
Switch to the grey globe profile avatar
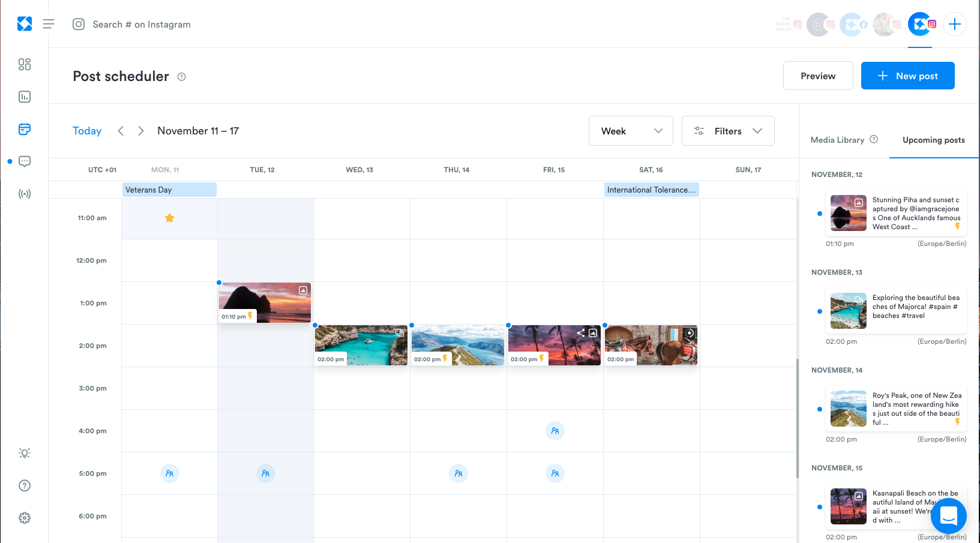pos(819,25)
